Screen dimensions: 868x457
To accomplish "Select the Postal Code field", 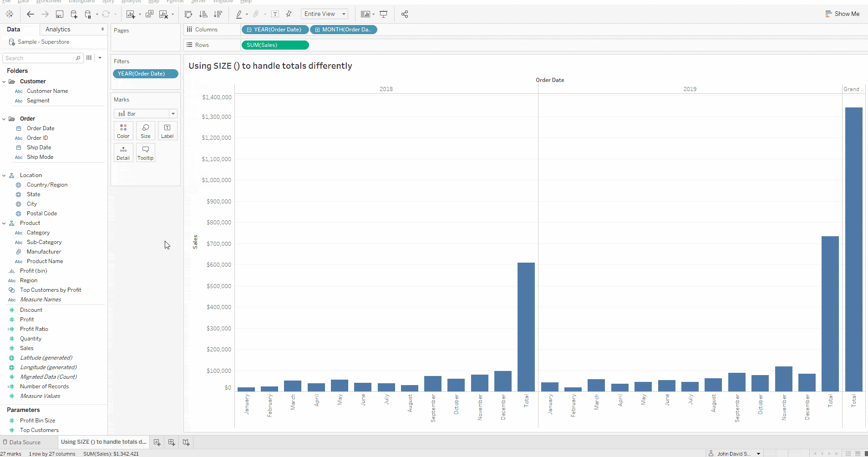I will point(42,213).
